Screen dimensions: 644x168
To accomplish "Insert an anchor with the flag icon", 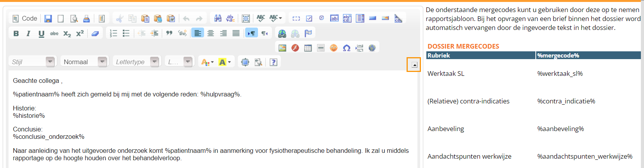I will click(x=308, y=33).
